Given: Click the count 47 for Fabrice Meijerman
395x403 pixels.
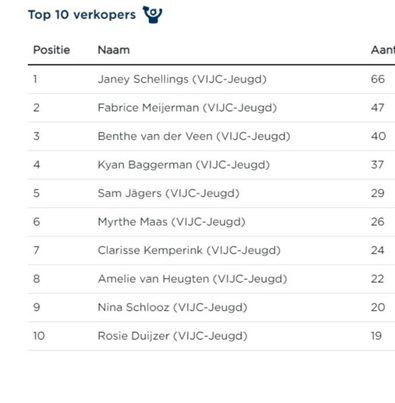Looking at the screenshot, I should (378, 108).
